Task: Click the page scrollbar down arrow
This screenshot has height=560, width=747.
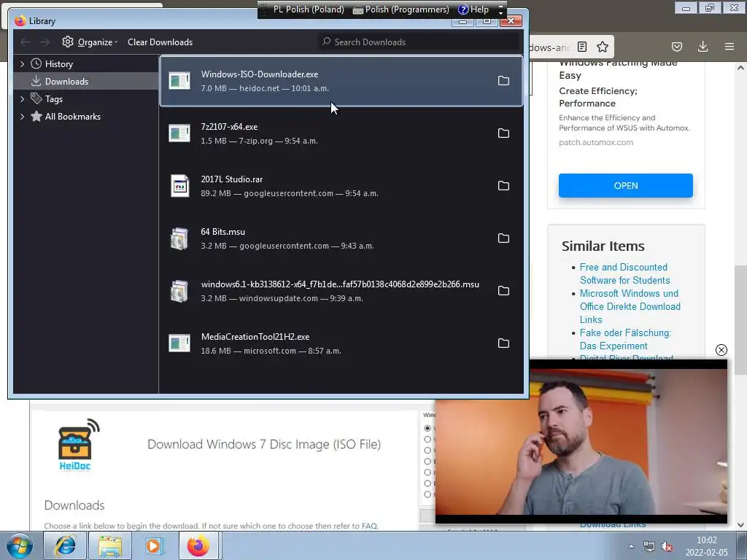Action: click(x=740, y=525)
